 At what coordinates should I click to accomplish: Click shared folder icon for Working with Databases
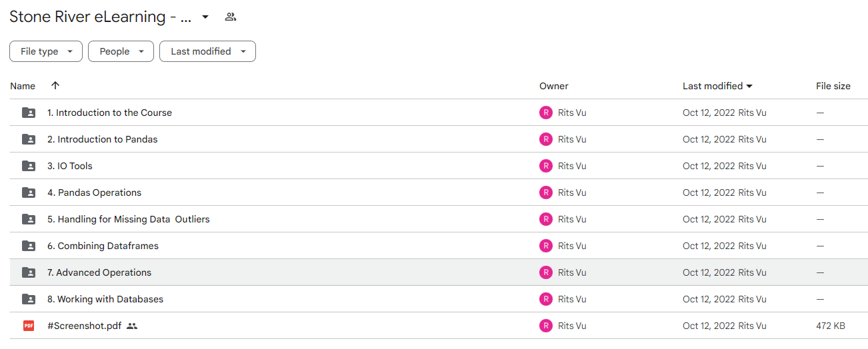29,299
